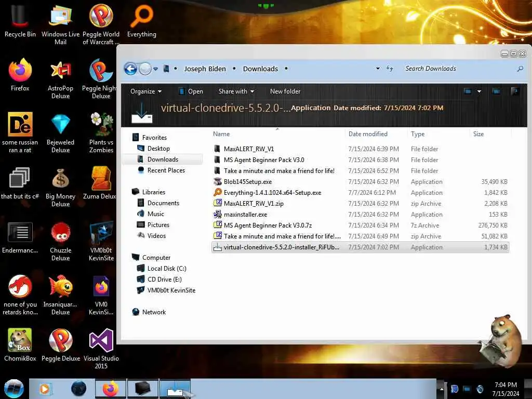The image size is (532, 399).
Task: Open AstroPop Deluxe desktop shortcut
Action: (x=60, y=79)
